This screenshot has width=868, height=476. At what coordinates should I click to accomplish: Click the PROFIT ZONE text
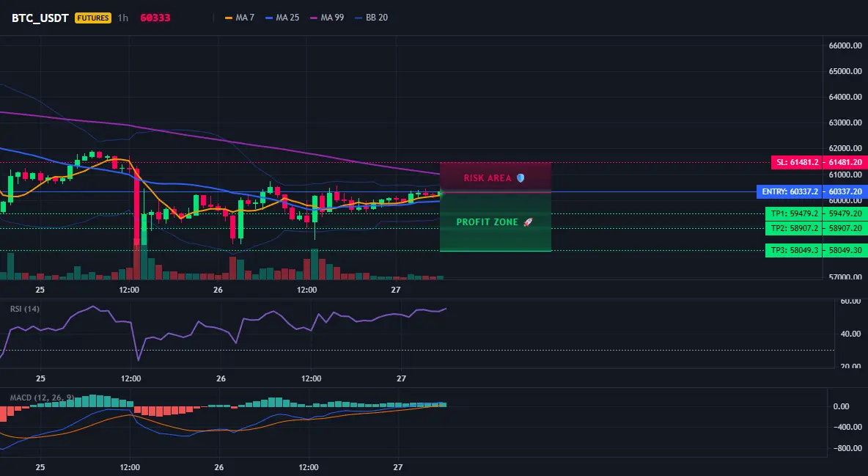487,221
